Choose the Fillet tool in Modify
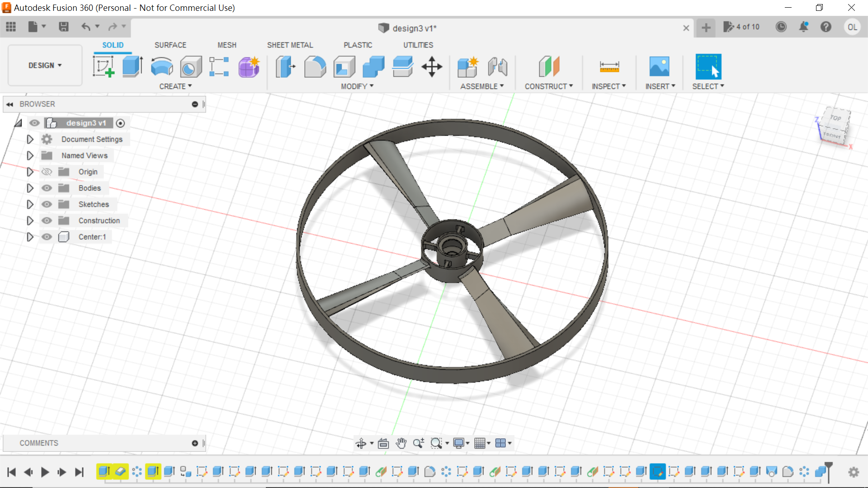The height and width of the screenshot is (488, 868). 315,67
